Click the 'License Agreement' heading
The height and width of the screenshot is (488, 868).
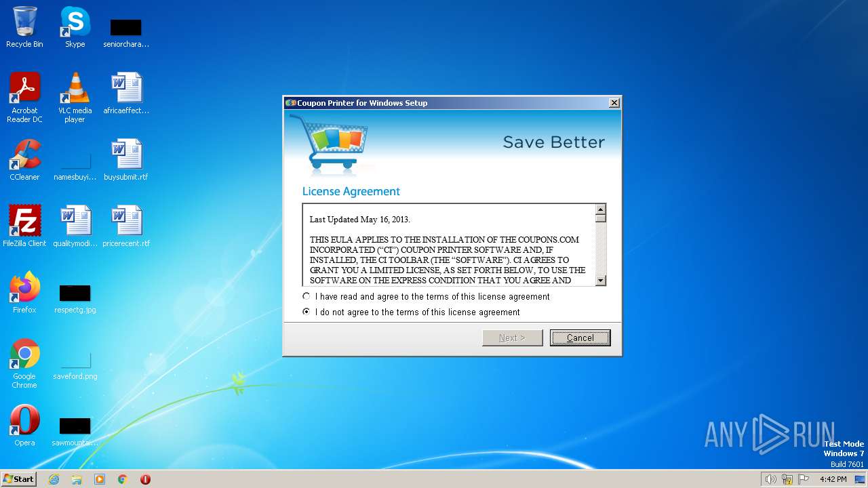351,192
